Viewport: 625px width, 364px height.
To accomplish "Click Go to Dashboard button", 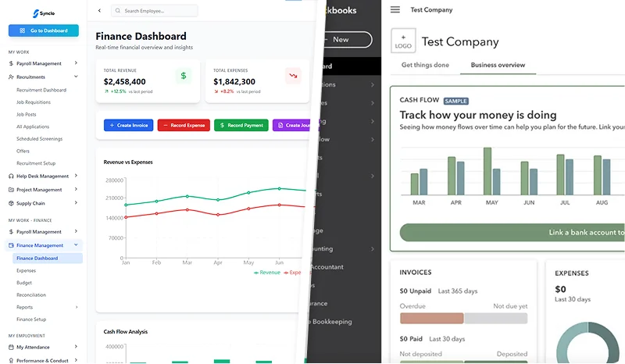I will click(44, 30).
